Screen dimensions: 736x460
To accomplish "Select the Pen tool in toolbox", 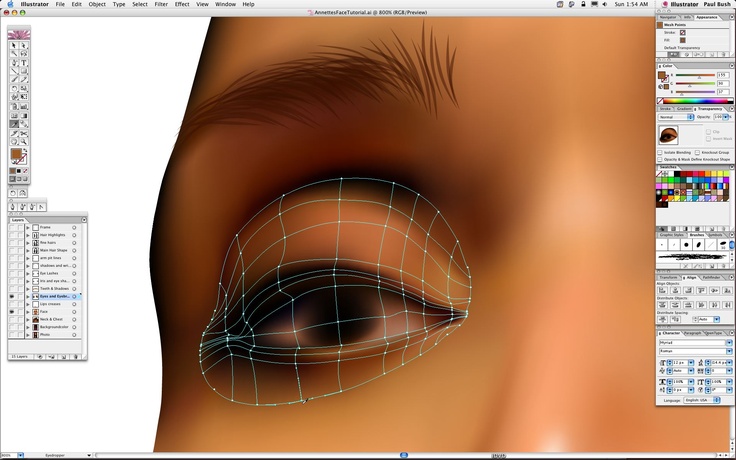I will click(14, 62).
